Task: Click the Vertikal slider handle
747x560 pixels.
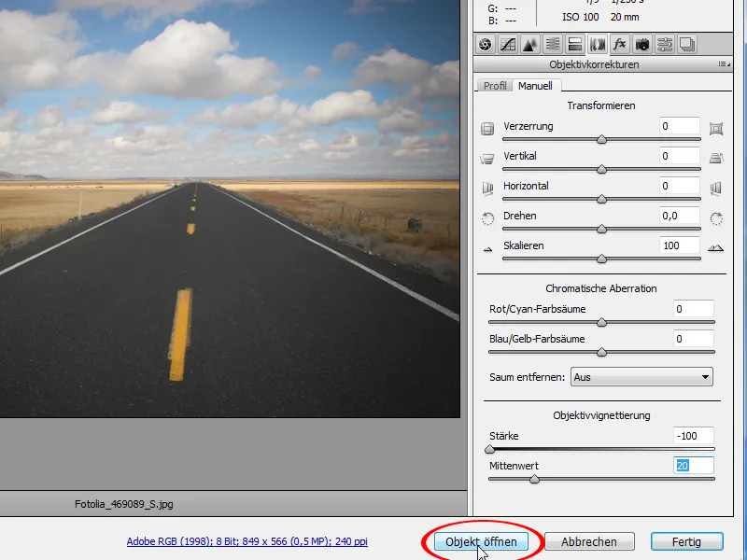Action: pyautogui.click(x=601, y=169)
